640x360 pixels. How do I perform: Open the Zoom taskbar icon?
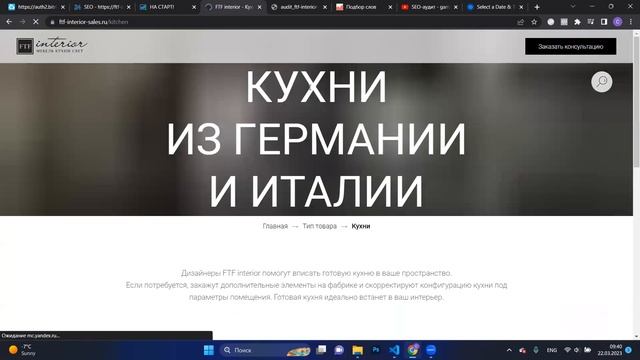tap(431, 350)
